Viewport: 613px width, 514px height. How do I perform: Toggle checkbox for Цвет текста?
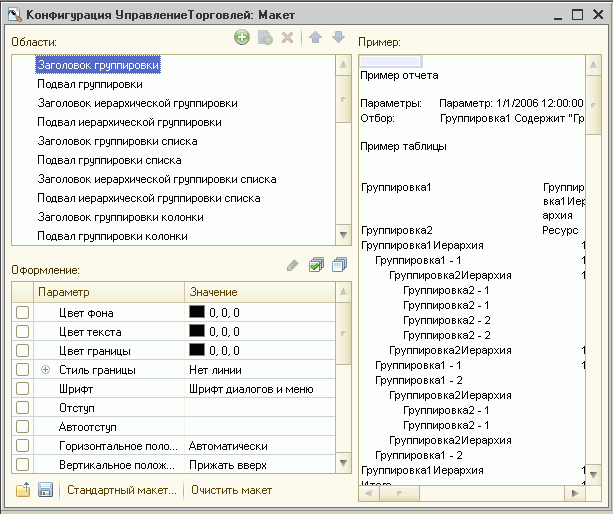point(22,331)
